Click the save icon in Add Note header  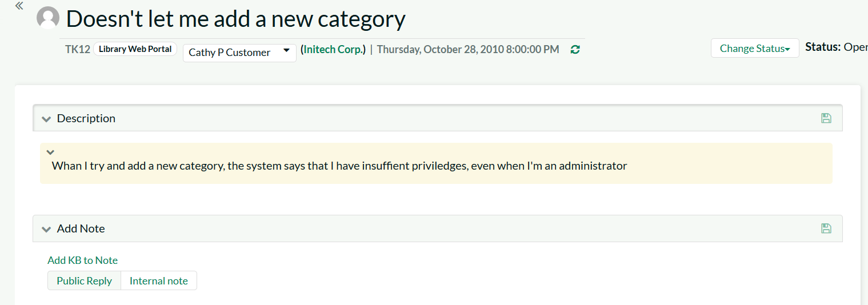coord(826,228)
